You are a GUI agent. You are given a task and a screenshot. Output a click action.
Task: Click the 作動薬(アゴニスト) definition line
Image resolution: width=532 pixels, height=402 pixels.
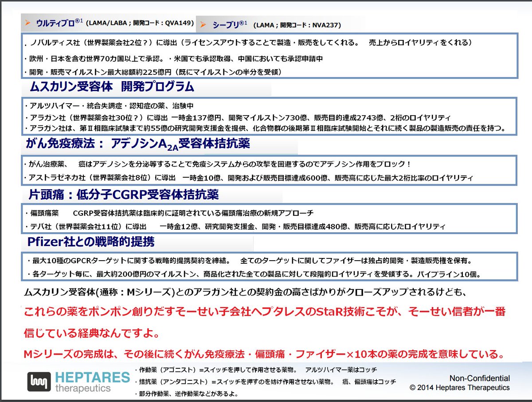pos(255,370)
